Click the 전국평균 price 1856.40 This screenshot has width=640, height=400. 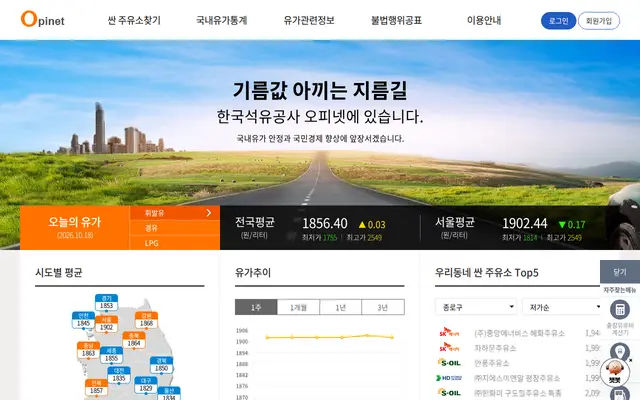point(325,224)
